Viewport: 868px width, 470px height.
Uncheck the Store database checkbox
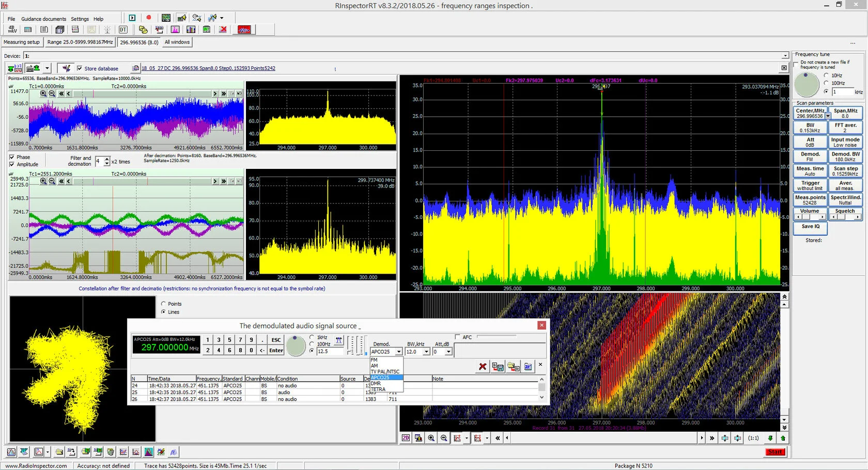(80, 68)
